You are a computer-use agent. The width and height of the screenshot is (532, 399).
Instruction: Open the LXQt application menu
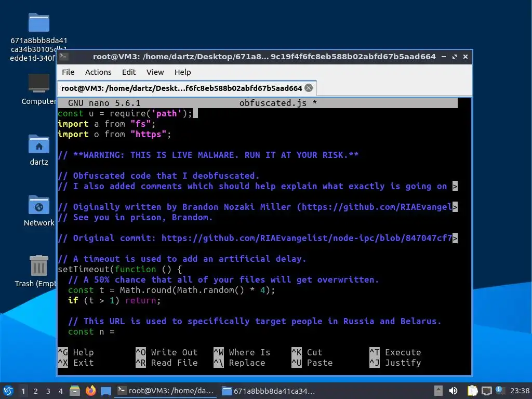[8, 391]
